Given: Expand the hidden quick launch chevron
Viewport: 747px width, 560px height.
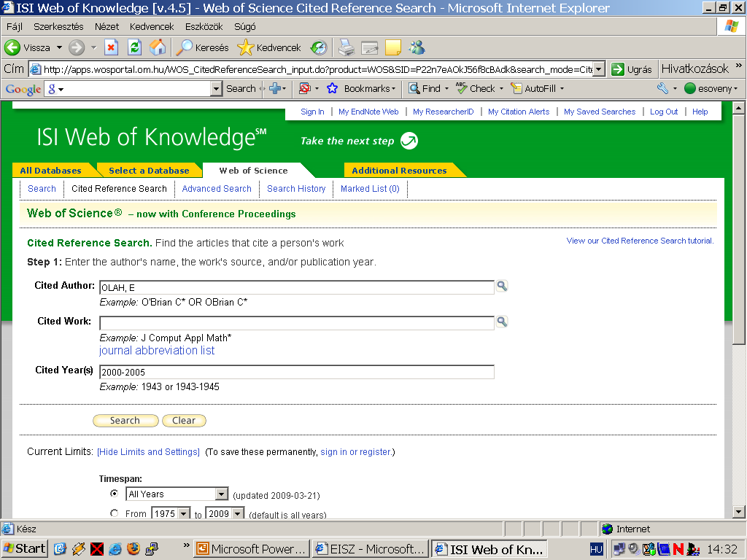Looking at the screenshot, I should coord(186,545).
